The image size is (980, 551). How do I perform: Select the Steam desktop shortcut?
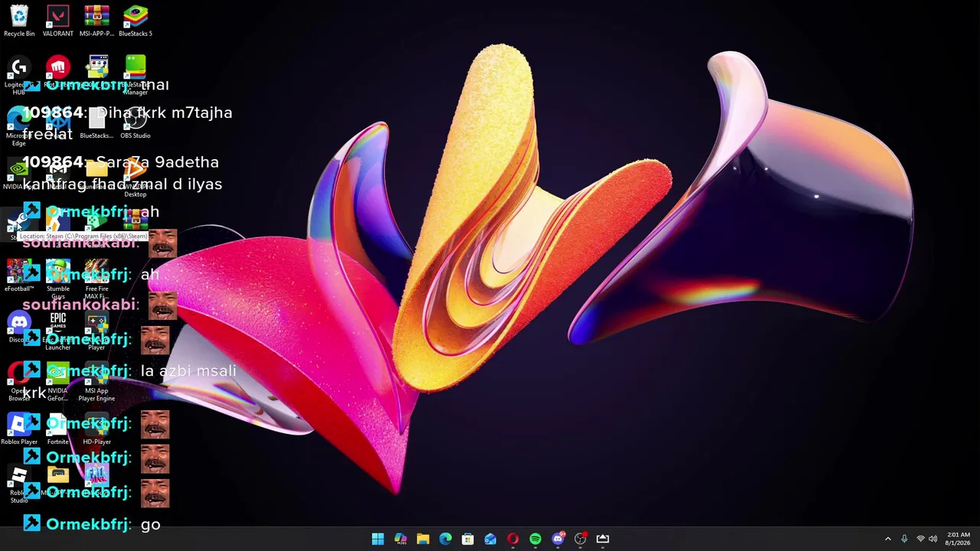coord(19,224)
